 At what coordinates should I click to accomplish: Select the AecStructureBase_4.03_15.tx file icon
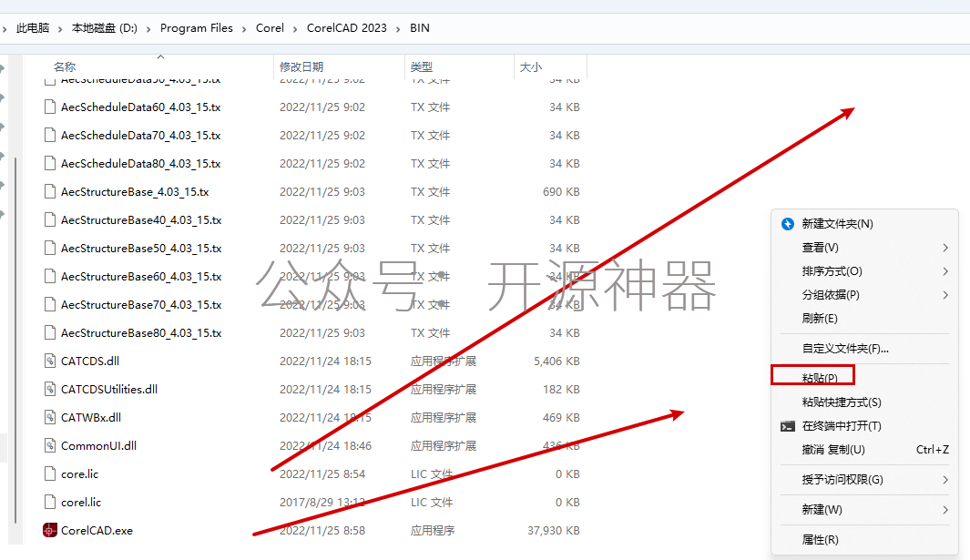point(49,192)
